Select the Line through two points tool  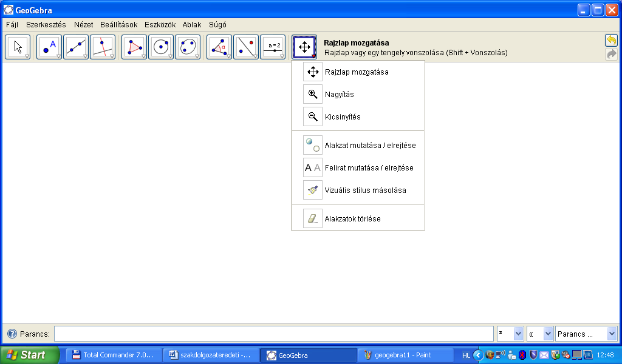(76, 47)
